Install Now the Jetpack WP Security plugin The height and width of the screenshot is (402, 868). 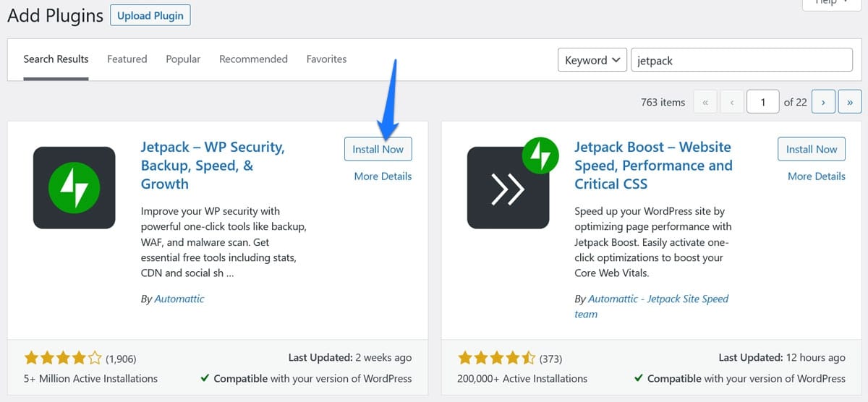pyautogui.click(x=378, y=149)
